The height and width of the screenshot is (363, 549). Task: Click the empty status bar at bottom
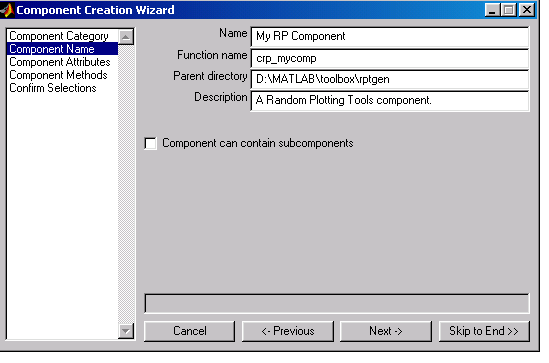337,303
